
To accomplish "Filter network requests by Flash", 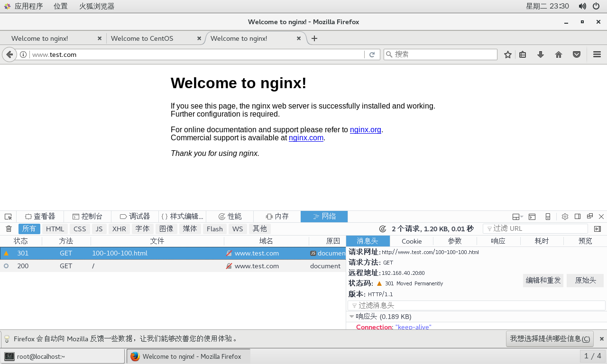I will tap(215, 229).
